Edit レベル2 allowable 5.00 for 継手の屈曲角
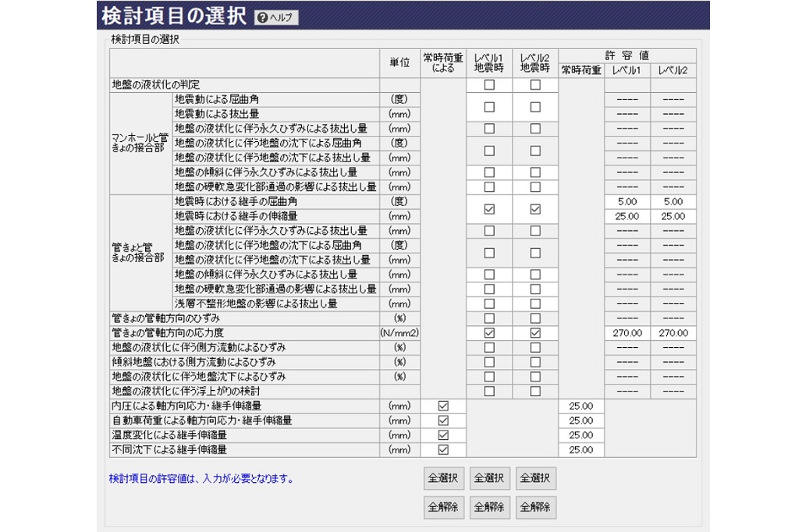799x532 pixels. 673,202
